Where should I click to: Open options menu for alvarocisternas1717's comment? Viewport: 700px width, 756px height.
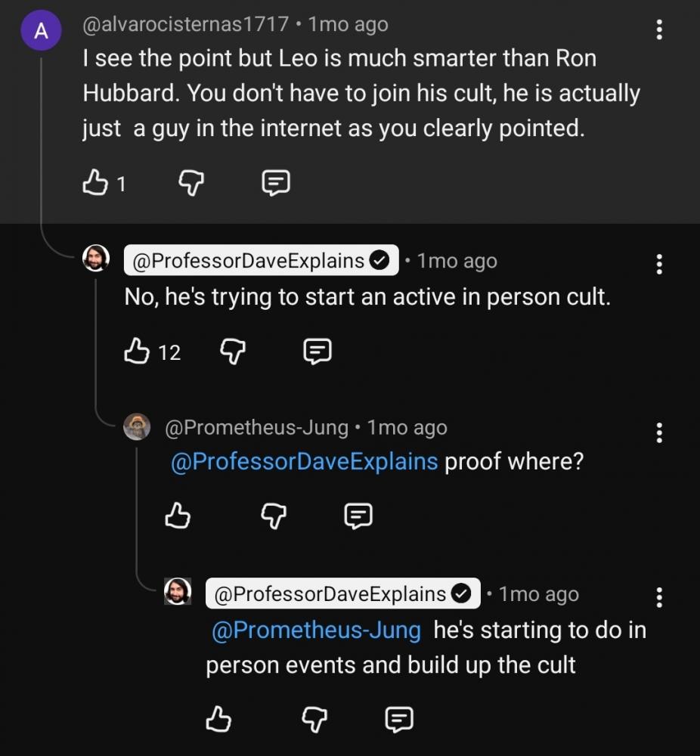pyautogui.click(x=659, y=29)
